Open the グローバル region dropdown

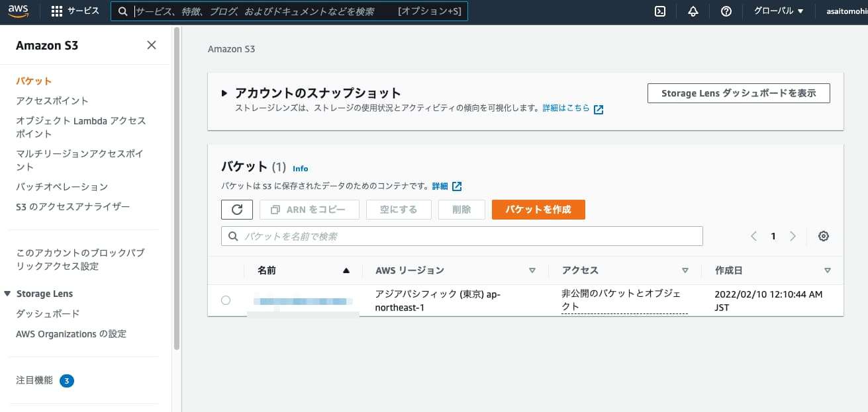pos(779,11)
